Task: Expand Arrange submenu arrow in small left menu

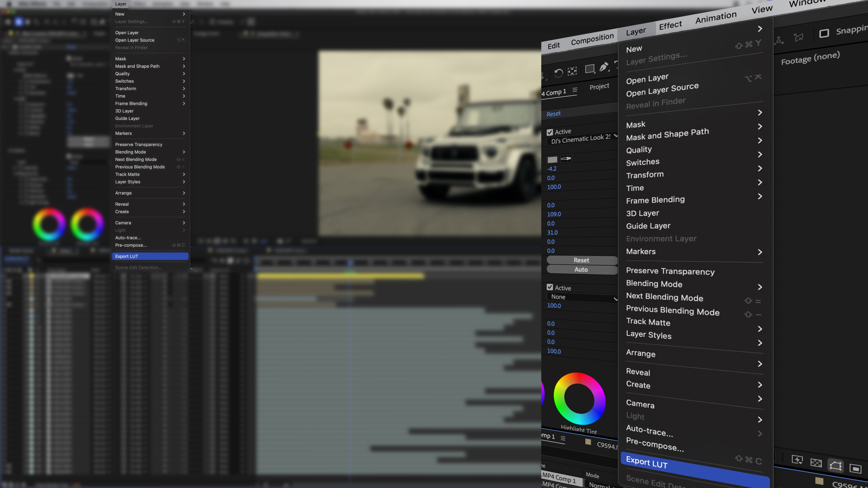Action: click(x=184, y=193)
